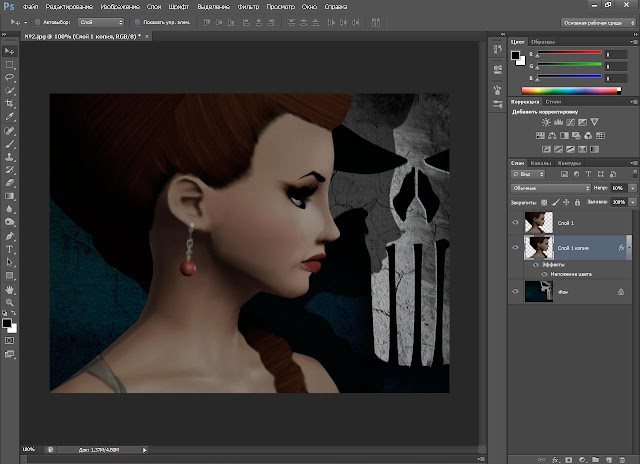The width and height of the screenshot is (640, 464).
Task: Open the blend mode 'Обычные' dropdown
Action: coord(549,187)
